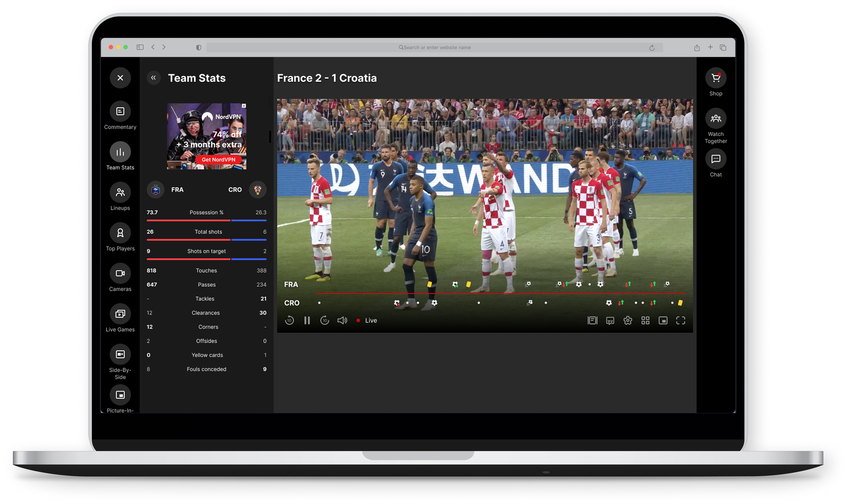Image resolution: width=848 pixels, height=504 pixels.
Task: Jump to first CRO substitution marker
Action: [x=621, y=303]
